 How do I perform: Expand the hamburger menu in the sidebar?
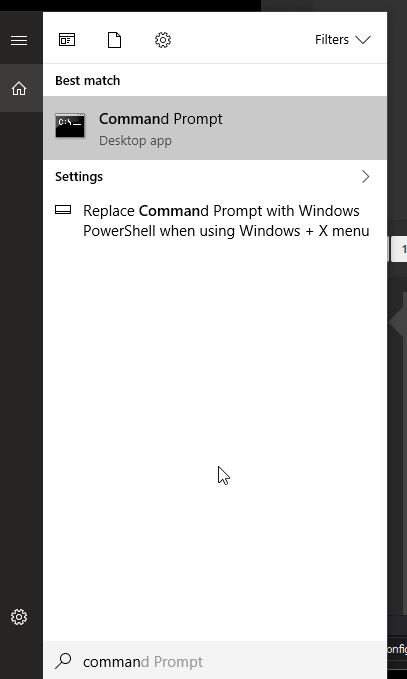(19, 40)
